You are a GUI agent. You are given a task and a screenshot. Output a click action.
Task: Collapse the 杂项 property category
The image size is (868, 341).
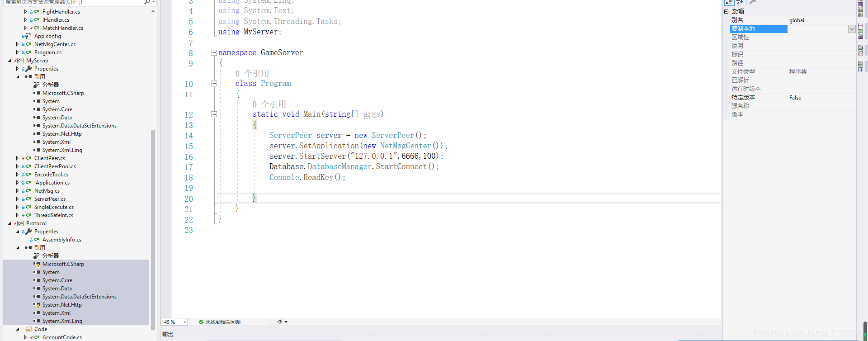point(726,12)
